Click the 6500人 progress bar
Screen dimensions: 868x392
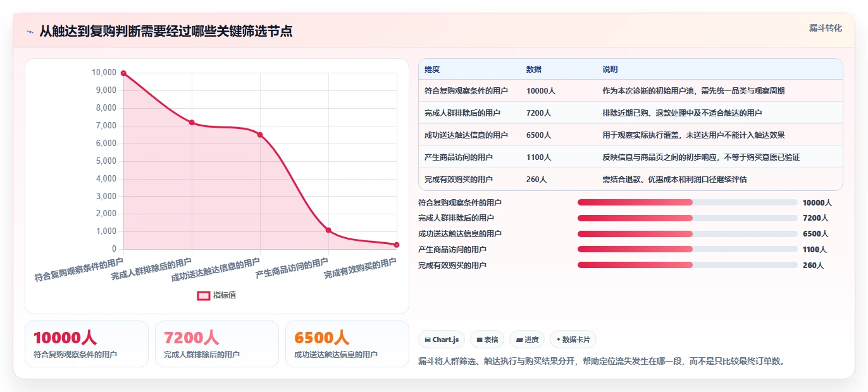pos(687,234)
